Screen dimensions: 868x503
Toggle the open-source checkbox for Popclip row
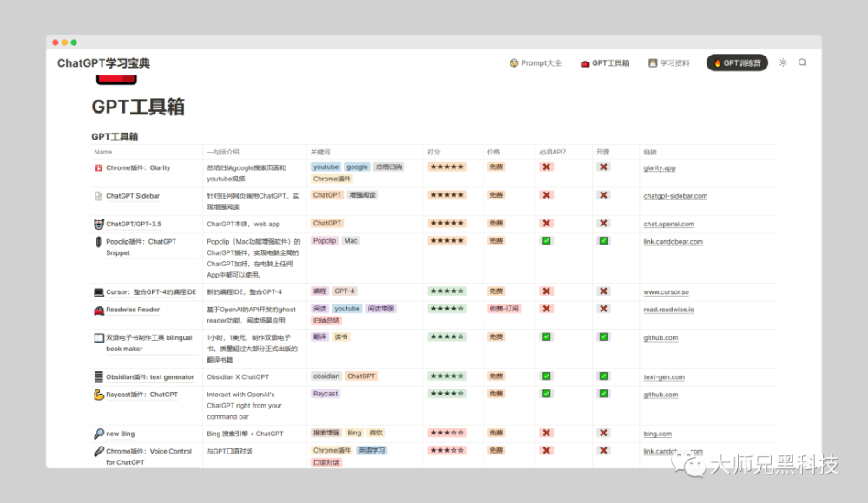(x=603, y=241)
